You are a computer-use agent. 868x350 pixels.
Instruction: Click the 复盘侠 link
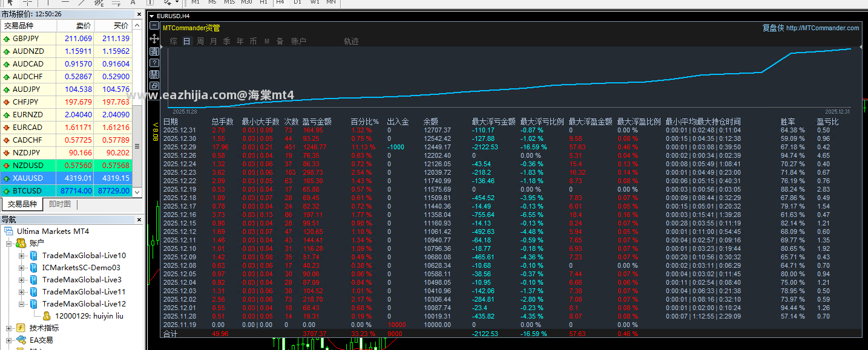pos(773,28)
